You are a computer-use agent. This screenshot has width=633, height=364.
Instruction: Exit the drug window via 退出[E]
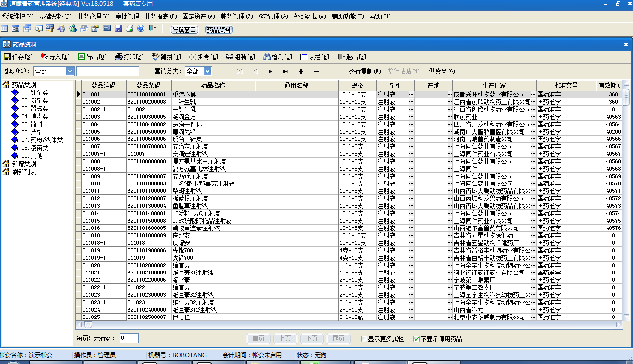tap(352, 57)
